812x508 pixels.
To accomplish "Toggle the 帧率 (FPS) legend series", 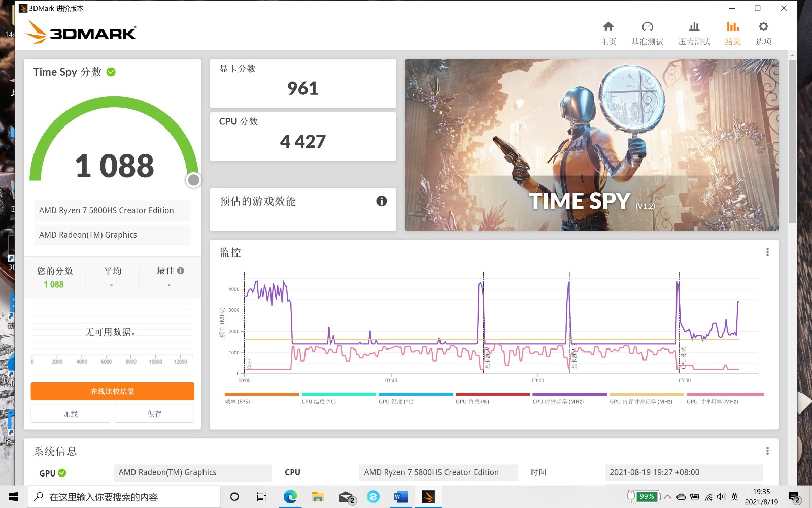I will coord(261,398).
